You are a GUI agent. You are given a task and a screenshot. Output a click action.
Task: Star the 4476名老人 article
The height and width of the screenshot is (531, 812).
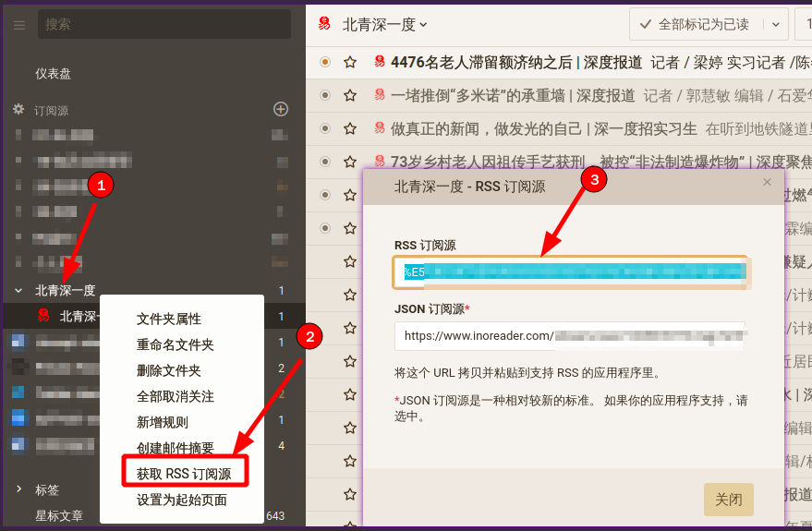(351, 63)
